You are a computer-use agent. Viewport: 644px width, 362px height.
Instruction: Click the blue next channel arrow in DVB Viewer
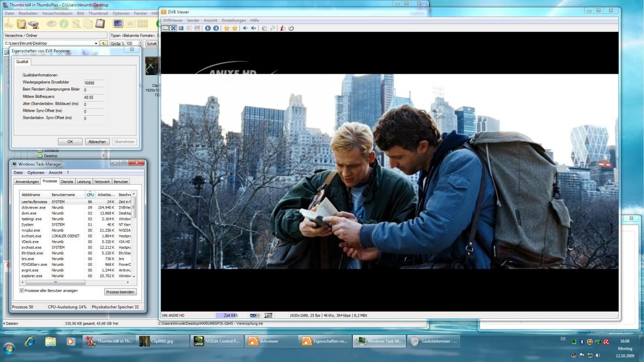pyautogui.click(x=216, y=28)
